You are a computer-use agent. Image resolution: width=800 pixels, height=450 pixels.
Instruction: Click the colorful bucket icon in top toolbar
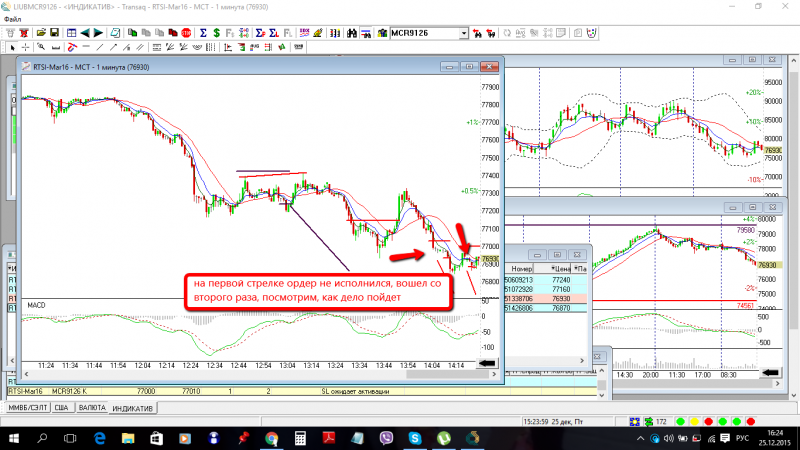pyautogui.click(x=591, y=33)
